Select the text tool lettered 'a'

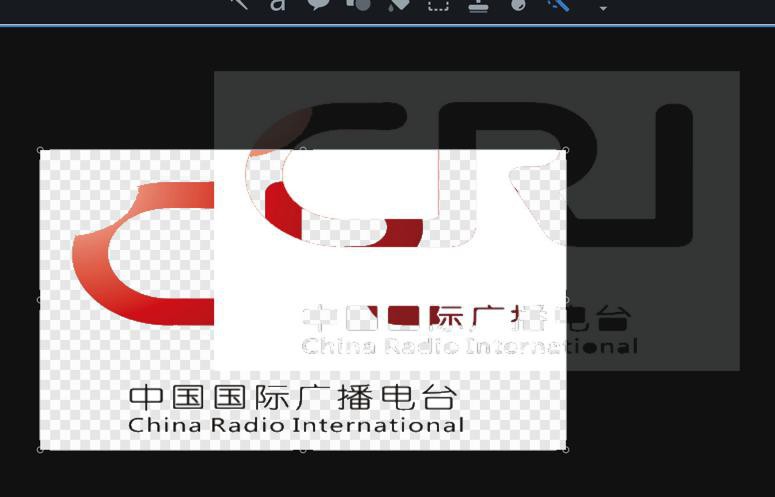[278, 4]
